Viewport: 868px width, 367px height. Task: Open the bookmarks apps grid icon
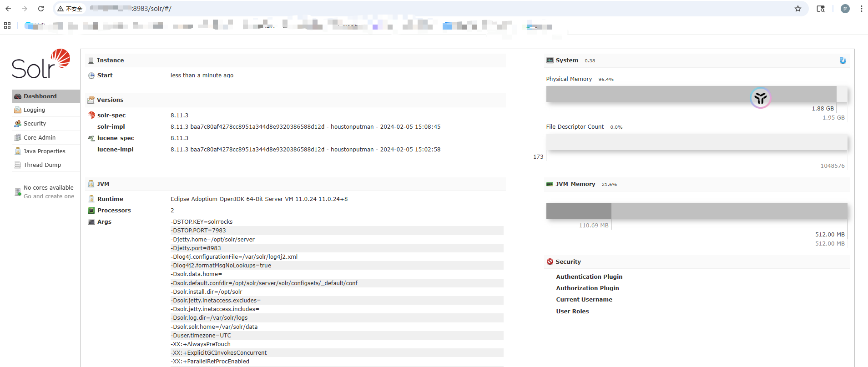click(7, 25)
